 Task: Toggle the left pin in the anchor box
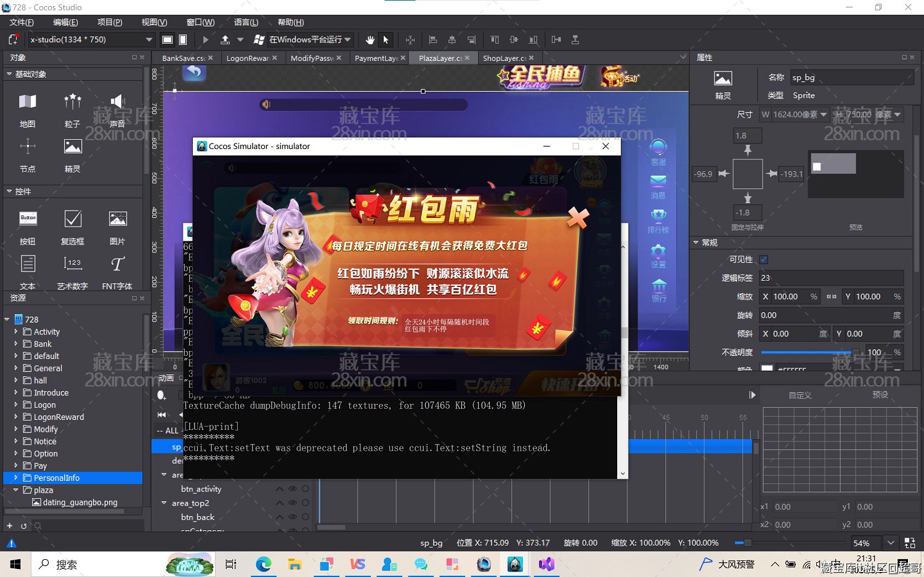tap(724, 174)
